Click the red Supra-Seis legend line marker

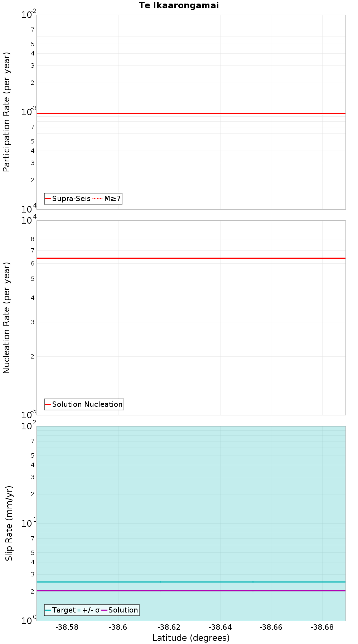pos(48,199)
